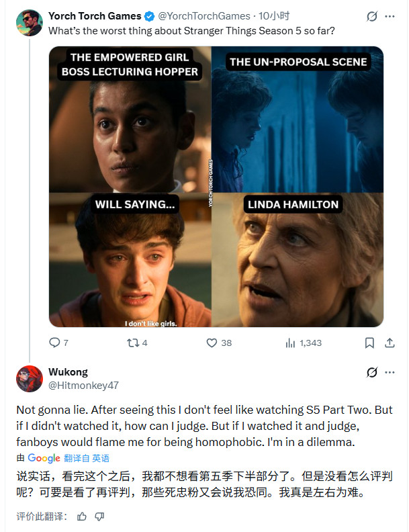Open Grok icon on Yorch Torch Games post
The width and height of the screenshot is (409, 532).
(372, 16)
